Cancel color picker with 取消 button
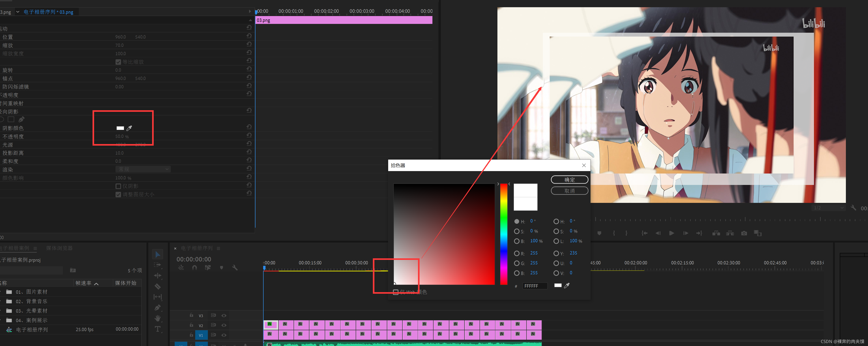This screenshot has height=346, width=868. [569, 191]
